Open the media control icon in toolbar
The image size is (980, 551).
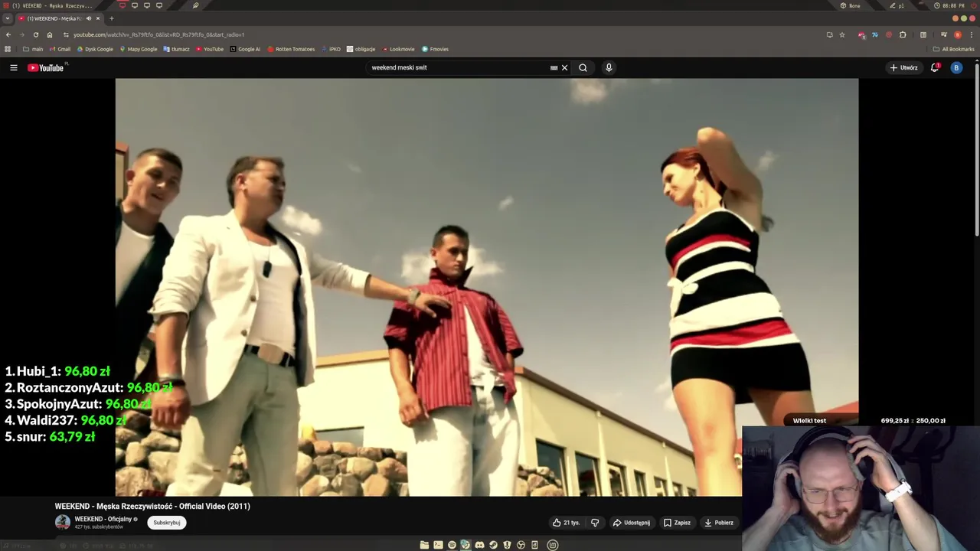click(944, 34)
